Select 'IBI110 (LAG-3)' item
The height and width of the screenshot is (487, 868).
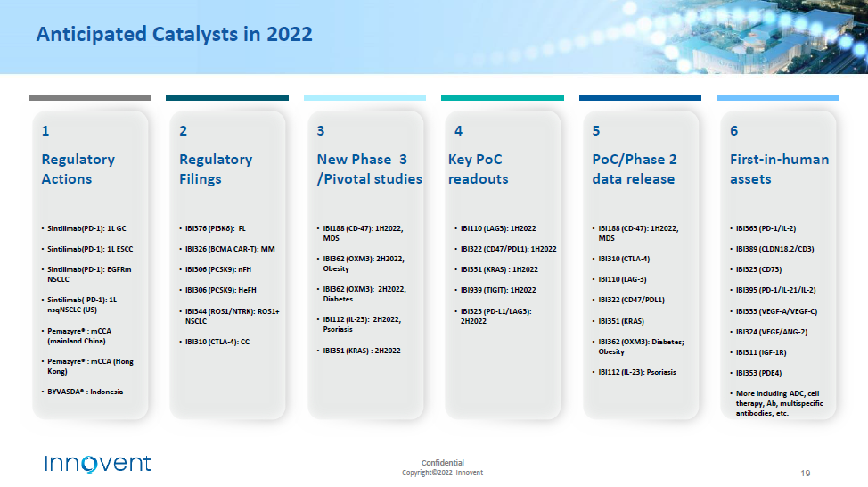(622, 279)
